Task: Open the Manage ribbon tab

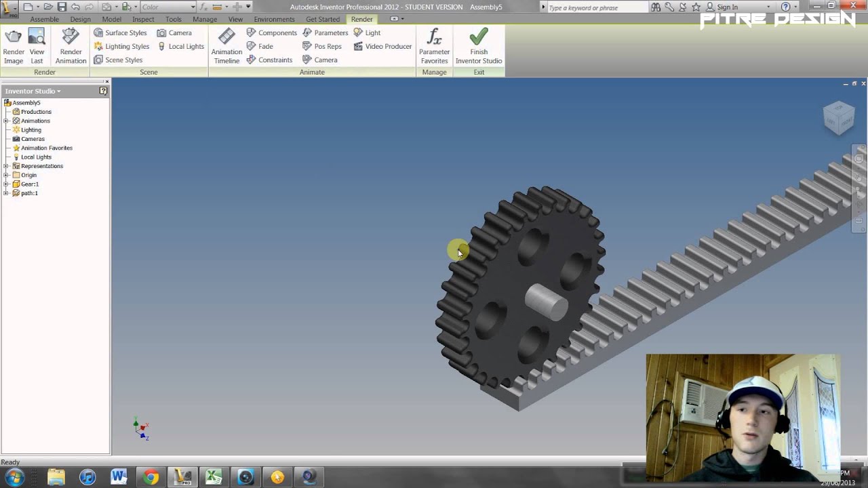Action: [205, 19]
